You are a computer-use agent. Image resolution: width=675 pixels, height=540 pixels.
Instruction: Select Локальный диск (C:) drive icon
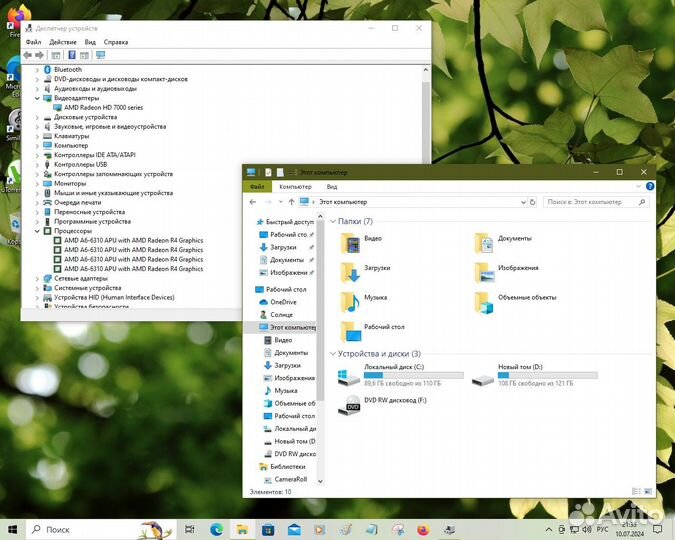pyautogui.click(x=349, y=378)
